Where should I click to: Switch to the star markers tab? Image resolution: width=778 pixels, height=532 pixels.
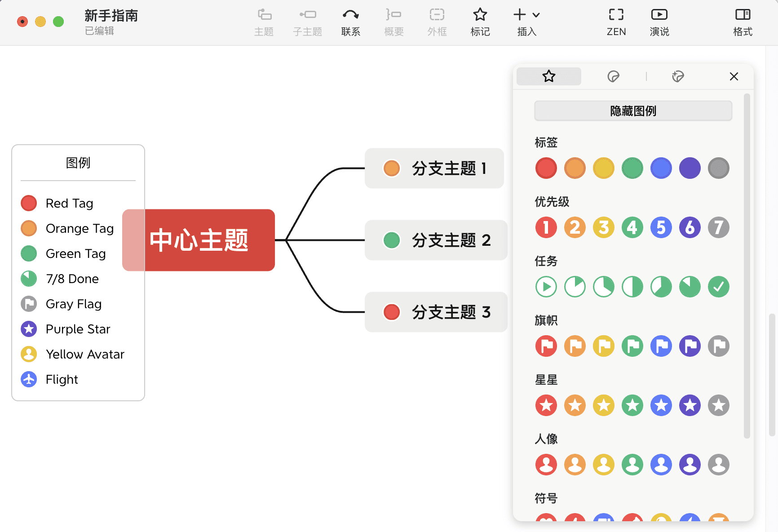click(x=548, y=76)
